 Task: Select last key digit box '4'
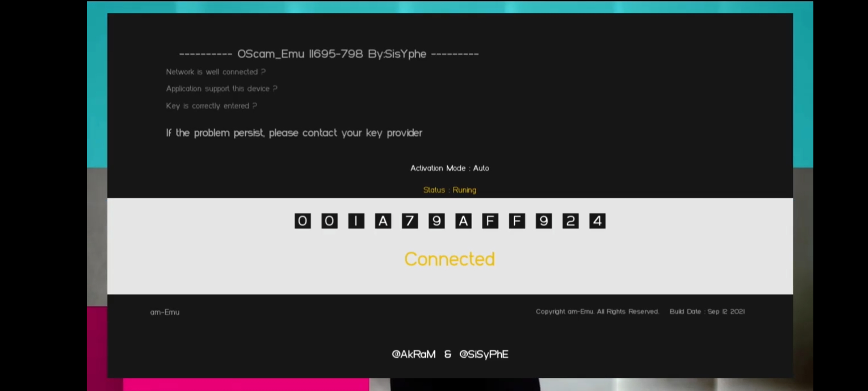point(597,221)
